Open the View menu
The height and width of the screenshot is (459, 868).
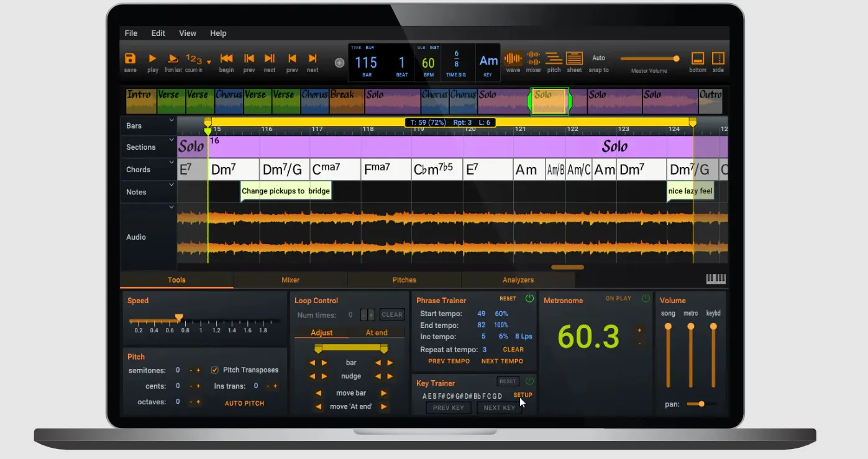(x=188, y=34)
